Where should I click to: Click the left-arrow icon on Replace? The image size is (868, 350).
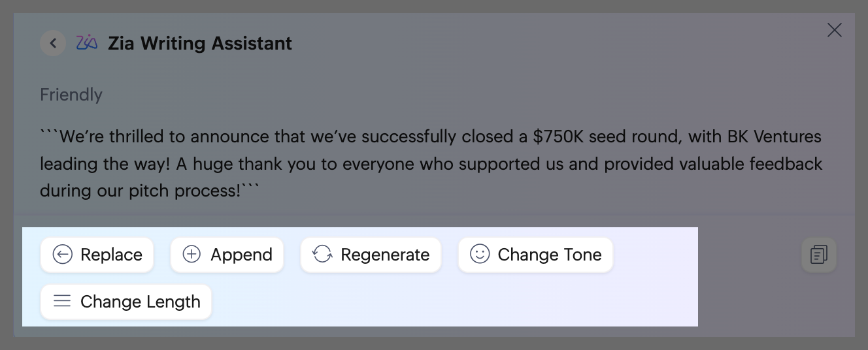pyautogui.click(x=62, y=255)
